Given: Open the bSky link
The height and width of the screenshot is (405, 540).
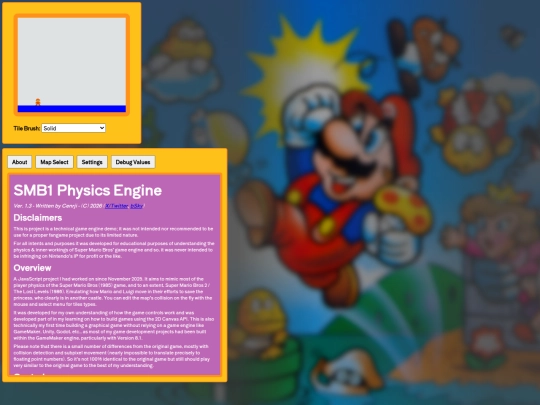Looking at the screenshot, I should point(137,206).
